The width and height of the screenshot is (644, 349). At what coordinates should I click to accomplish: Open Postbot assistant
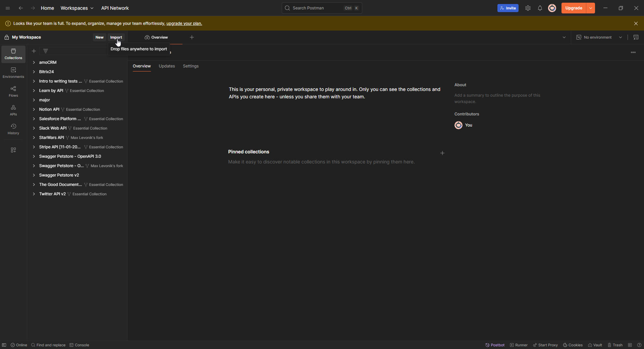click(495, 345)
